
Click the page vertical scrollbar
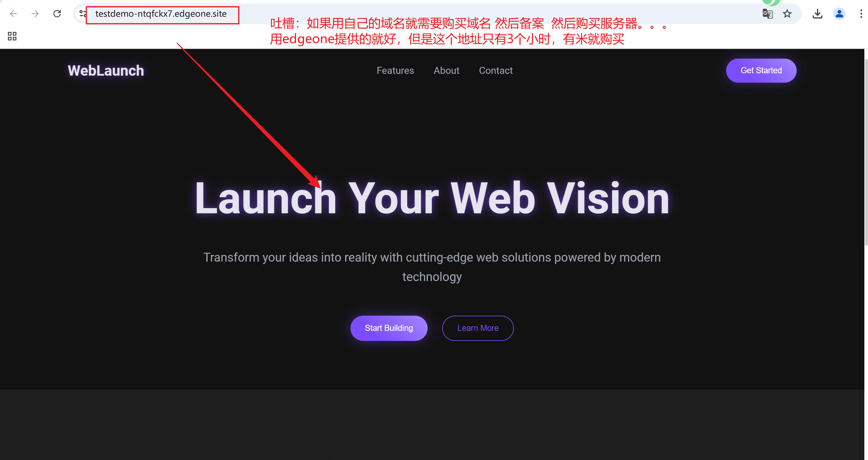(866, 152)
